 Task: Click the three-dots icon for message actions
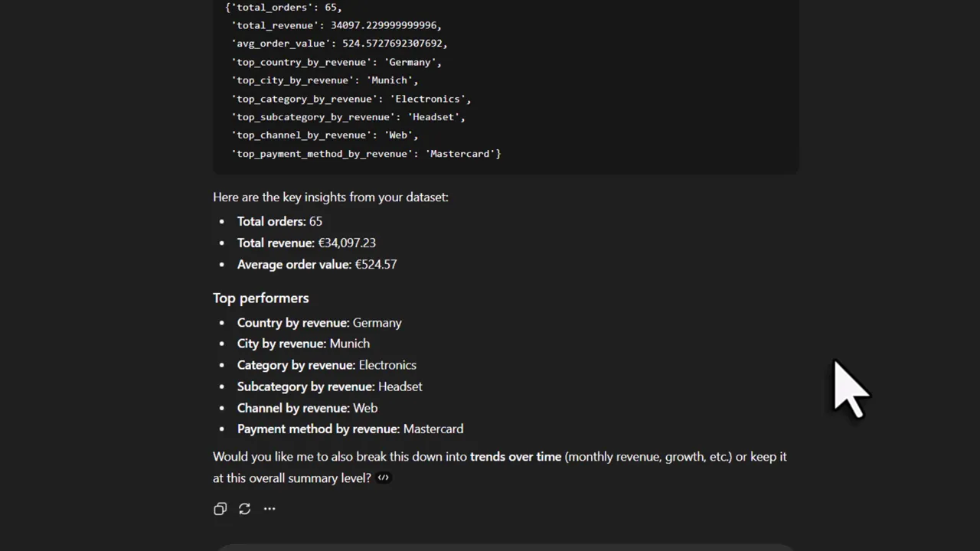click(269, 508)
